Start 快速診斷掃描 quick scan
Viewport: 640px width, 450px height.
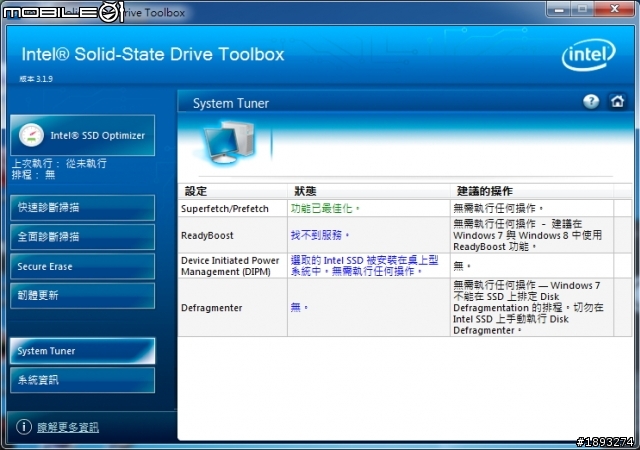[x=82, y=208]
